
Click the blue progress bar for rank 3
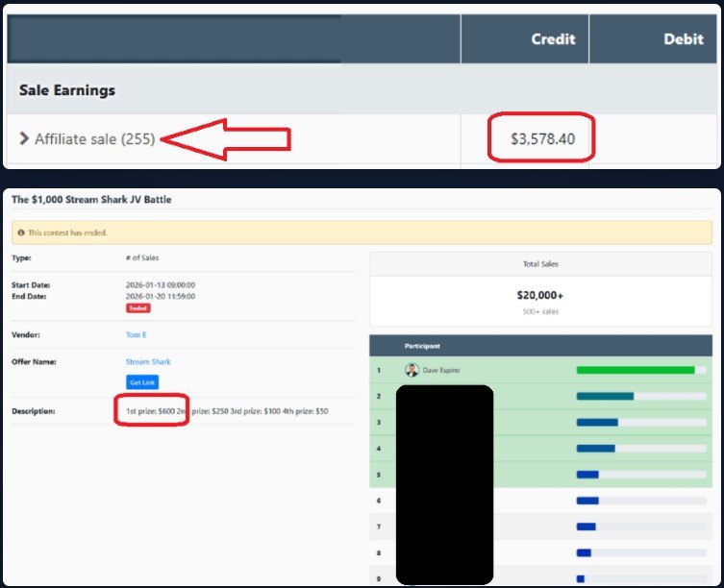click(597, 422)
